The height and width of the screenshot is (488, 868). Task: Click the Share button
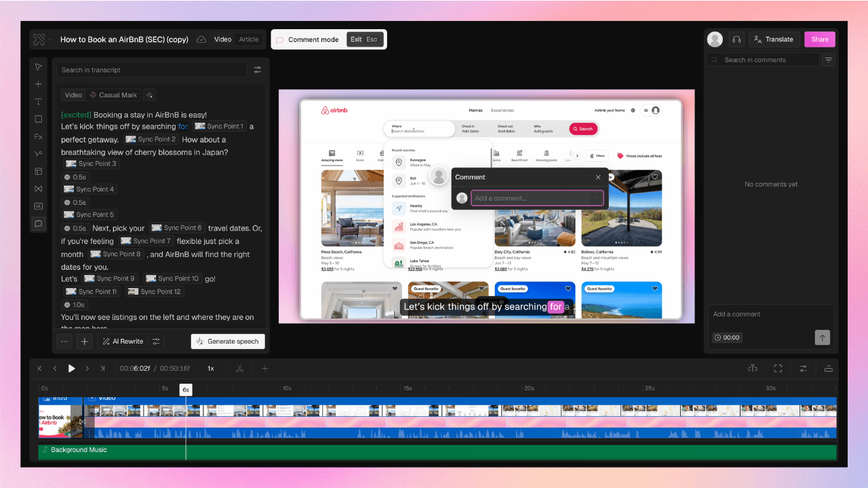820,39
